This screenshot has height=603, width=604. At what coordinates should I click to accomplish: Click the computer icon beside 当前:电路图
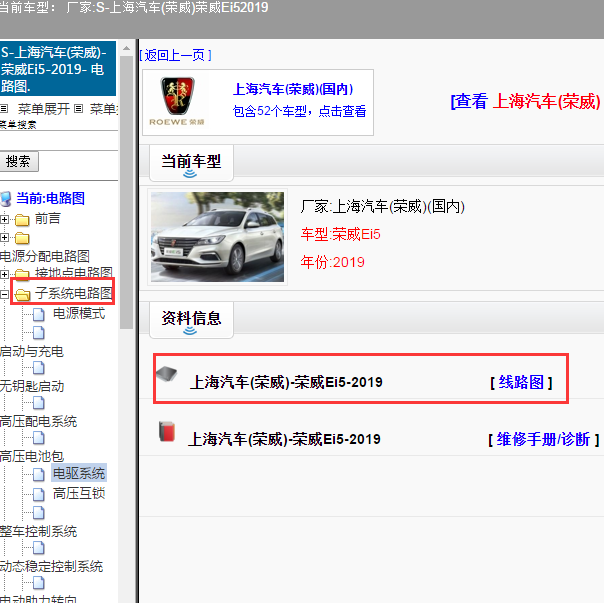pos(5,199)
